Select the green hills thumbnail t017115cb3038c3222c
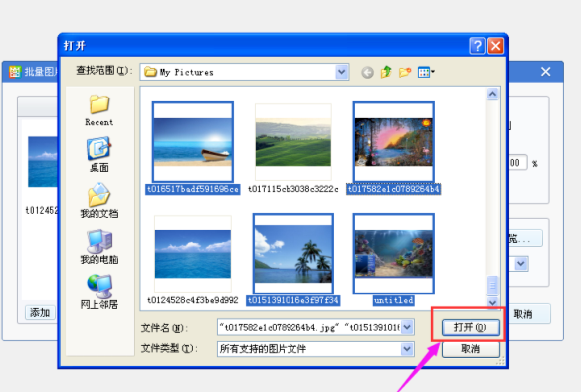This screenshot has width=581, height=392. (293, 142)
